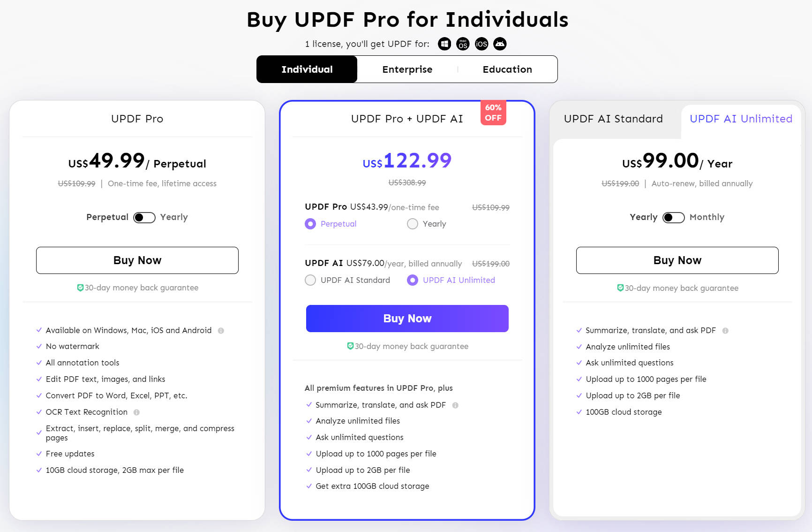Switch UPDF AI Unlimited billing to Monthly
The height and width of the screenshot is (532, 812).
tap(674, 217)
